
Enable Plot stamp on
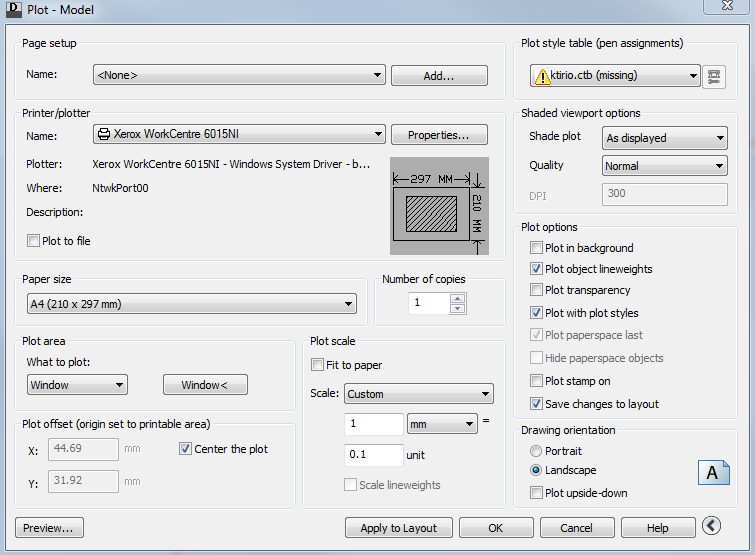pos(536,381)
